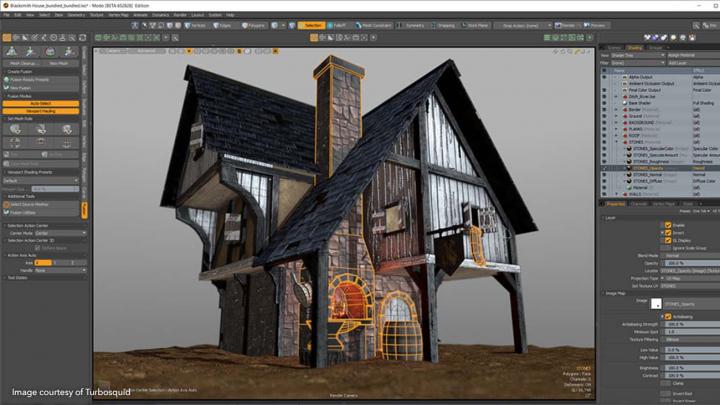720x405 pixels.
Task: Toggle the orange Auto-Select button
Action: coord(41,104)
